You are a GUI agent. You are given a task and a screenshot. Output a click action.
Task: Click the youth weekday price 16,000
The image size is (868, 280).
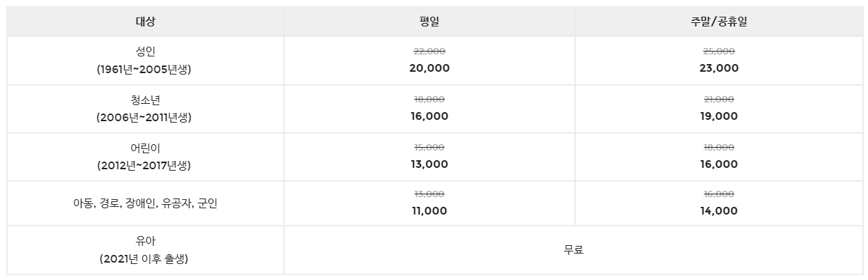pyautogui.click(x=429, y=116)
